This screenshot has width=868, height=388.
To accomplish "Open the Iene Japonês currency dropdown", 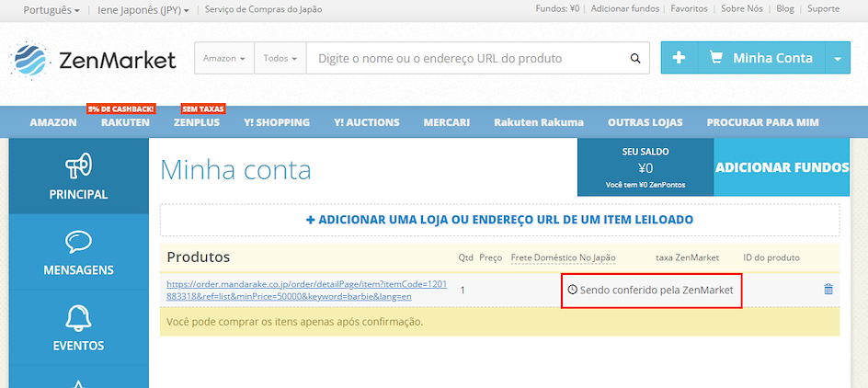I will pos(143,9).
